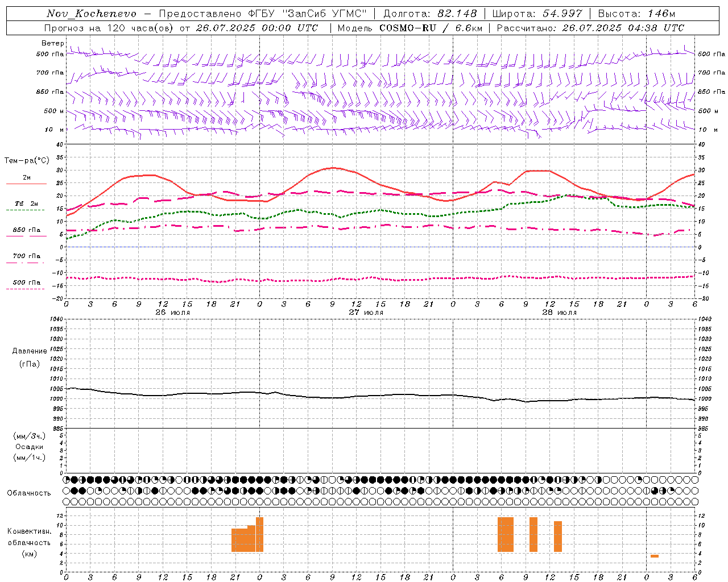Image resolution: width=728 pixels, height=582 pixels.
Task: Click the Давление pressure panel label
Action: 30,351
